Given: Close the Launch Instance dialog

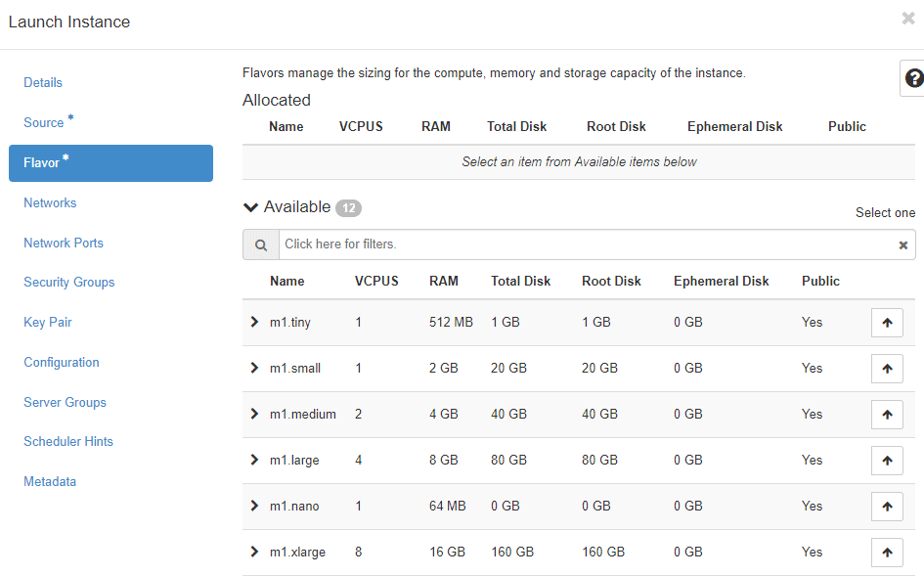Looking at the screenshot, I should click(x=908, y=19).
